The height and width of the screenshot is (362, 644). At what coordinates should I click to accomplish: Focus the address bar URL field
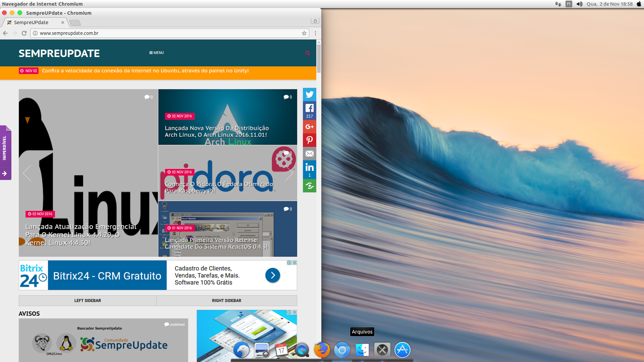[x=169, y=33]
